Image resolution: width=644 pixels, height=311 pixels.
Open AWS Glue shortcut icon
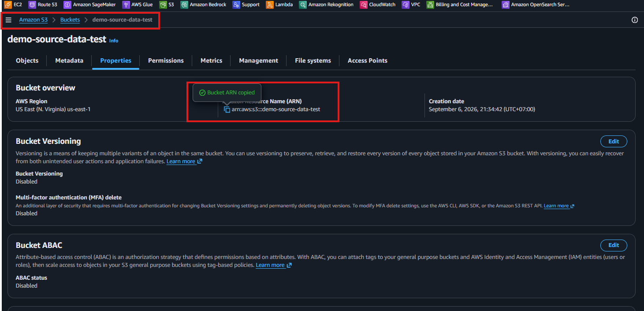pos(126,5)
